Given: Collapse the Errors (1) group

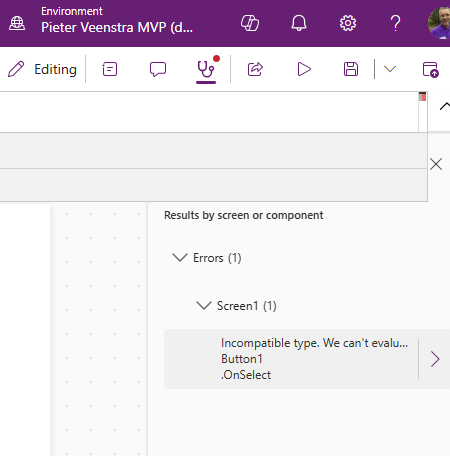Looking at the screenshot, I should pyautogui.click(x=180, y=258).
